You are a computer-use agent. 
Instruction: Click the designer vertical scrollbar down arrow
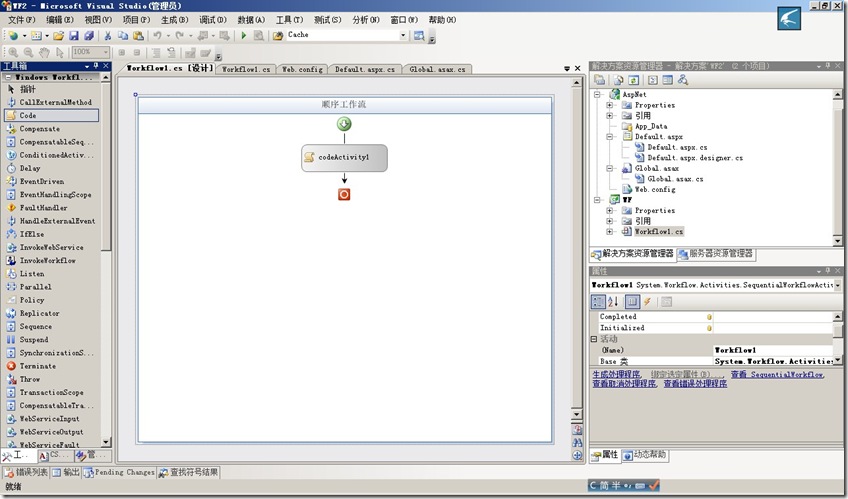coord(577,415)
